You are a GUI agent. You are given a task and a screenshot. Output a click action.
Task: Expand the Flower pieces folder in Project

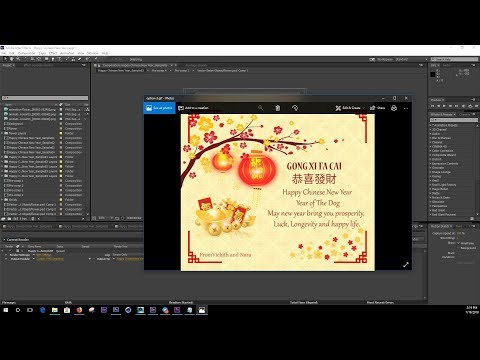(x=2, y=133)
